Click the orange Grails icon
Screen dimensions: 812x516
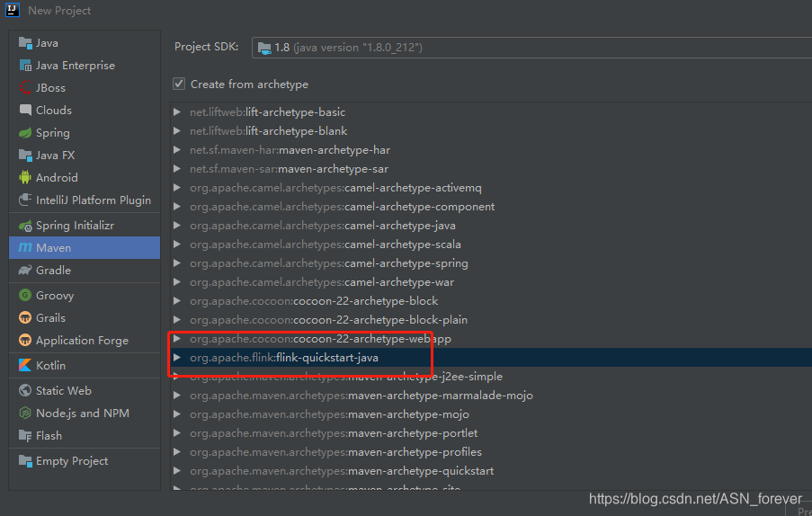coord(25,317)
